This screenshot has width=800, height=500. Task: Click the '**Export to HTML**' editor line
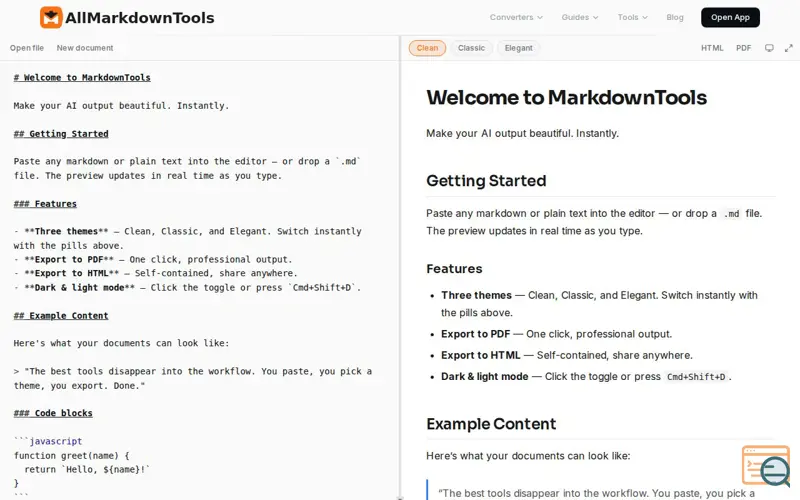click(x=156, y=273)
